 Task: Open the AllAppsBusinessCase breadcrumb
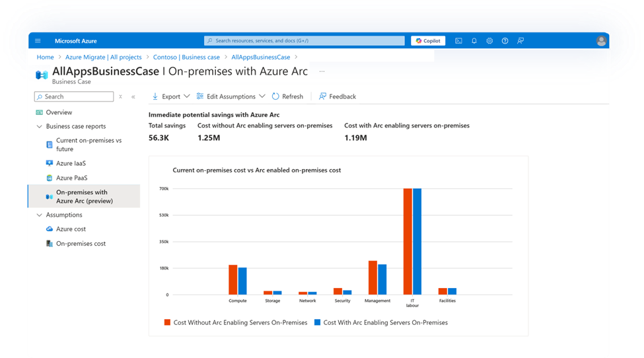261,57
